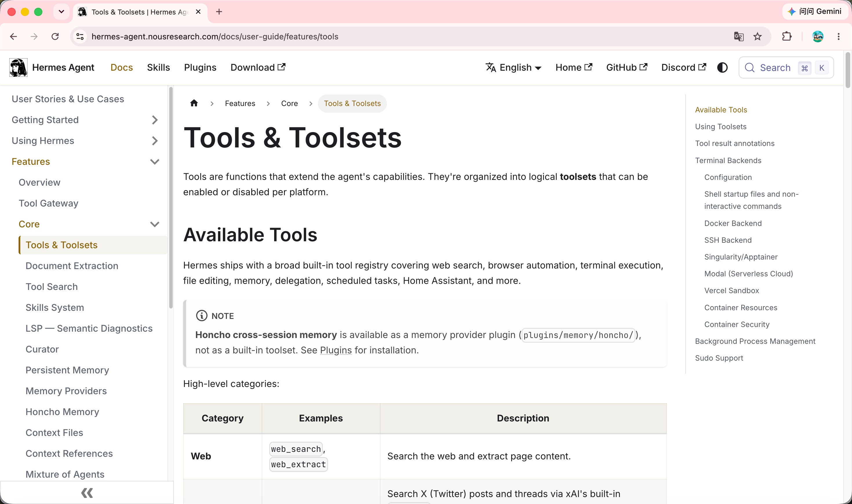Follow the Plugins link in the note
This screenshot has height=504, width=852.
[336, 350]
